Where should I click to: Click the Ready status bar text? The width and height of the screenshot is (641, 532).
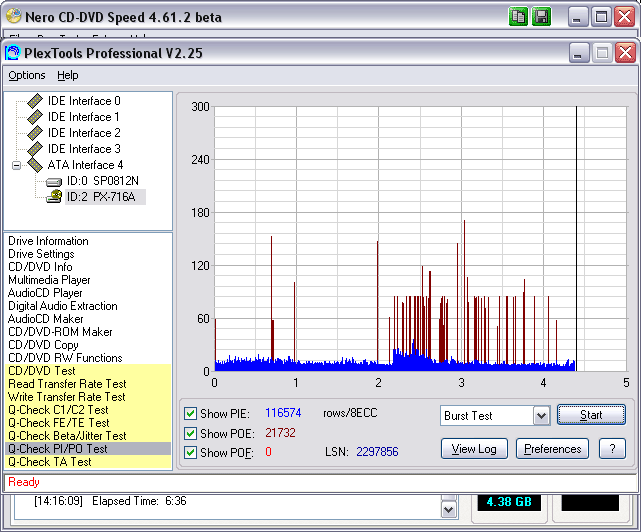click(x=24, y=482)
